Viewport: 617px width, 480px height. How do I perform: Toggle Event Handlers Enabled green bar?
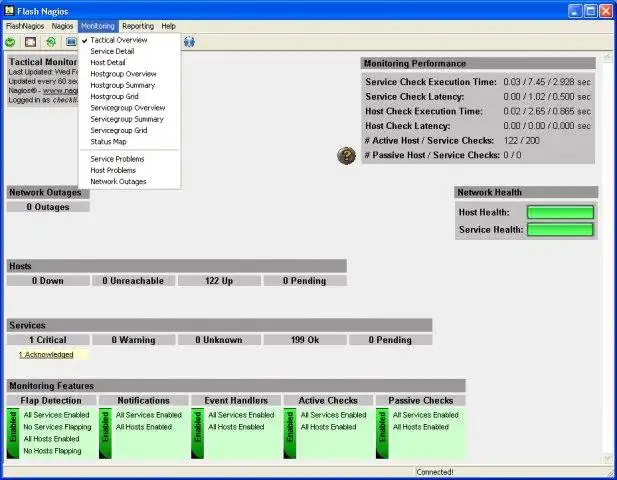[x=198, y=434]
